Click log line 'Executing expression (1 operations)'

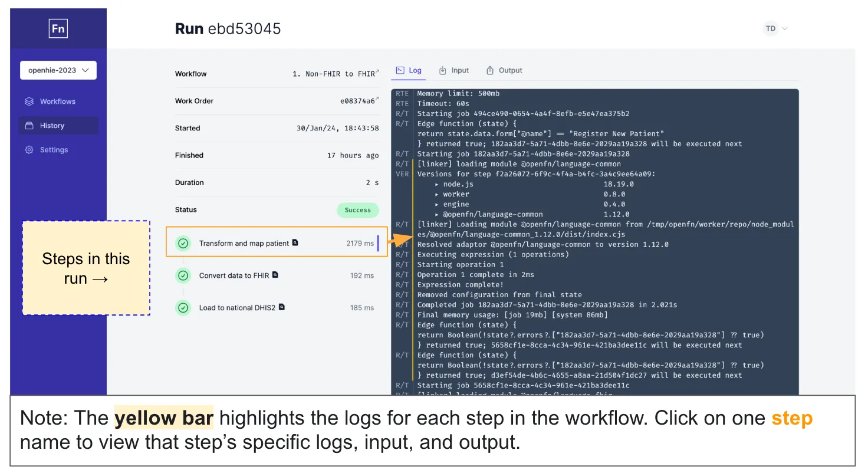tap(493, 255)
